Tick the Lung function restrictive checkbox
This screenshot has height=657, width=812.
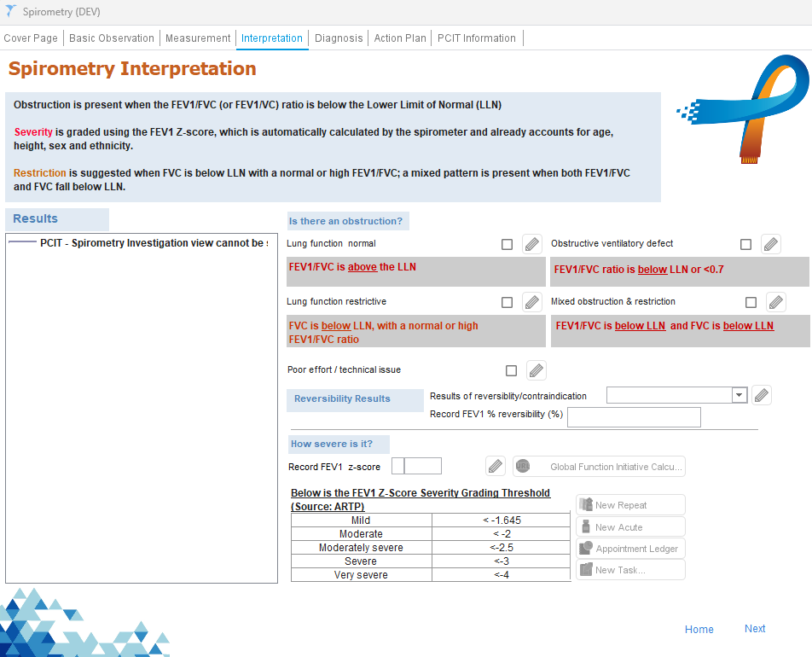507,302
